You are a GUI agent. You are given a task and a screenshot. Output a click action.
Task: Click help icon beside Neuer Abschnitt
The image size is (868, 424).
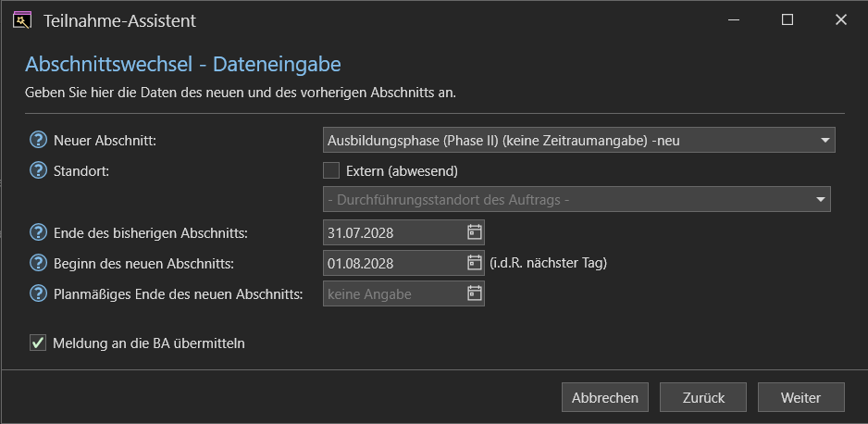[x=38, y=141]
